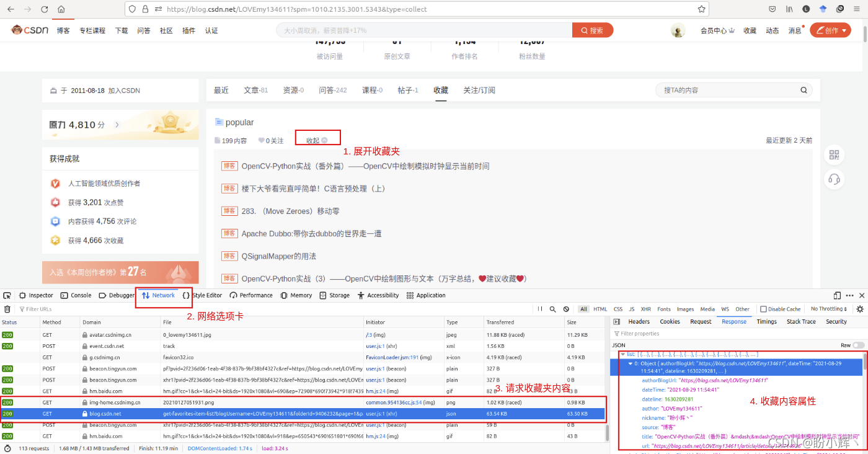Pause network recording in DevTools
Image resolution: width=868 pixels, height=454 pixels.
click(540, 309)
